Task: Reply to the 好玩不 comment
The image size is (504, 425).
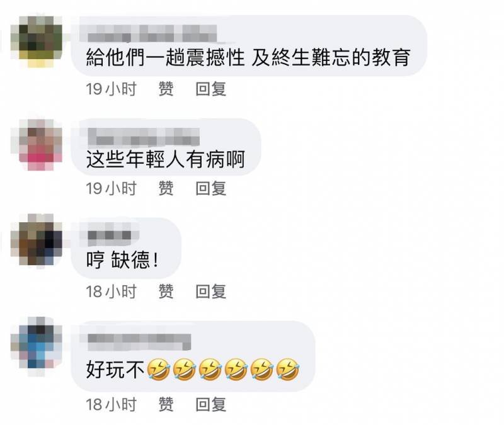Action: (211, 404)
